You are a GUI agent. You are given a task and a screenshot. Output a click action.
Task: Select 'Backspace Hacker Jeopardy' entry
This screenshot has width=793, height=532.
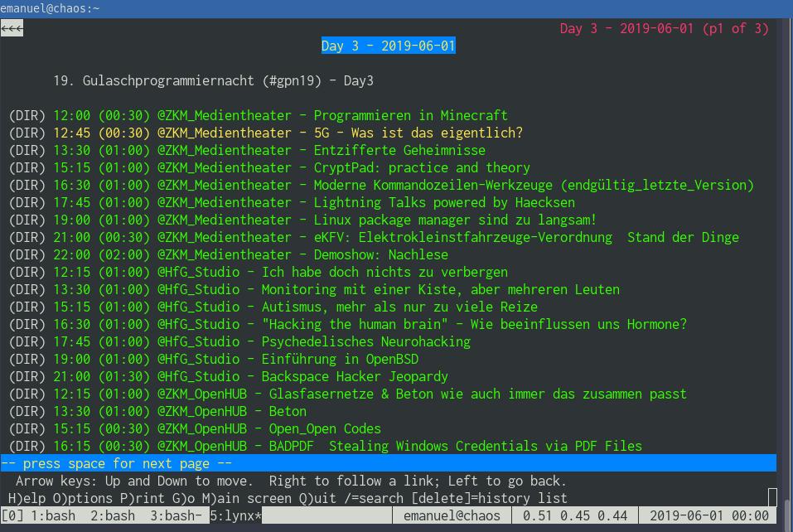pyautogui.click(x=250, y=377)
